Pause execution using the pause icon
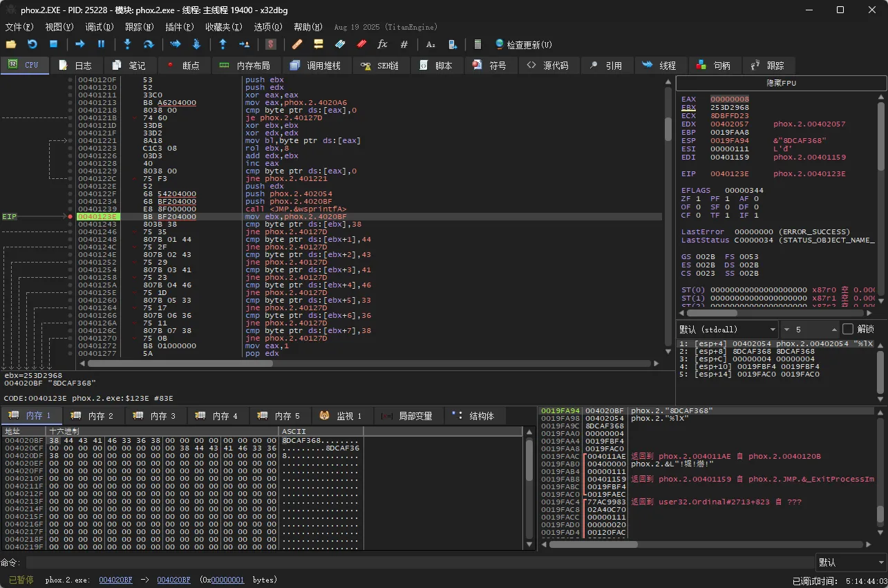The image size is (888, 588). [101, 44]
